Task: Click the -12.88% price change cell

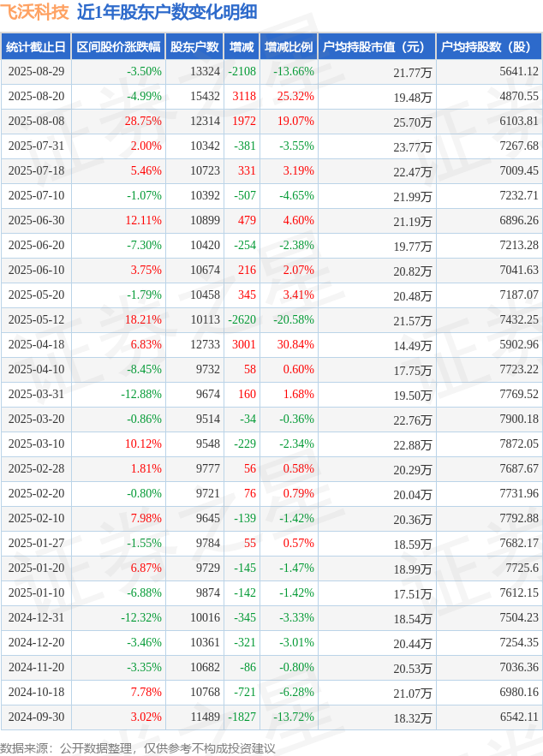Action: point(141,394)
